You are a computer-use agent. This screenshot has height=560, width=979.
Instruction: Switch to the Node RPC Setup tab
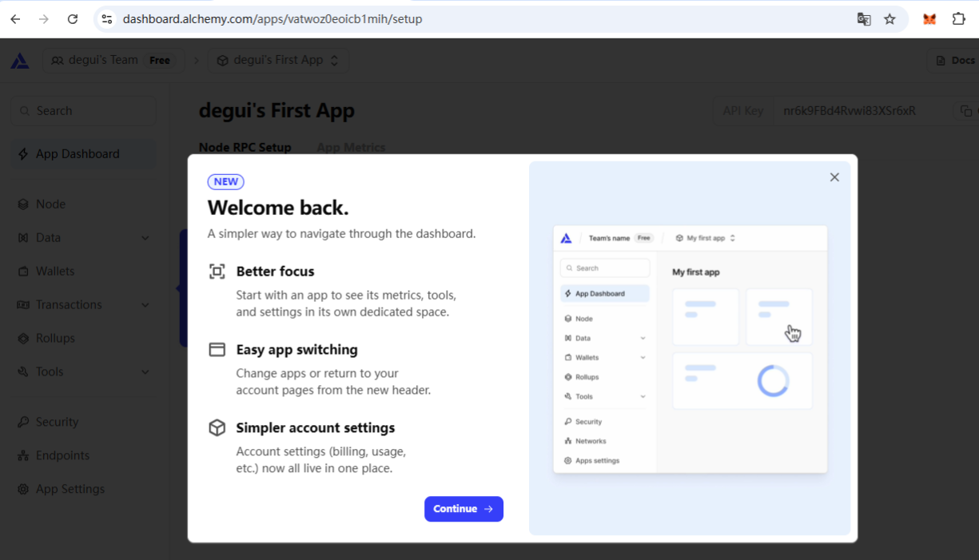245,148
